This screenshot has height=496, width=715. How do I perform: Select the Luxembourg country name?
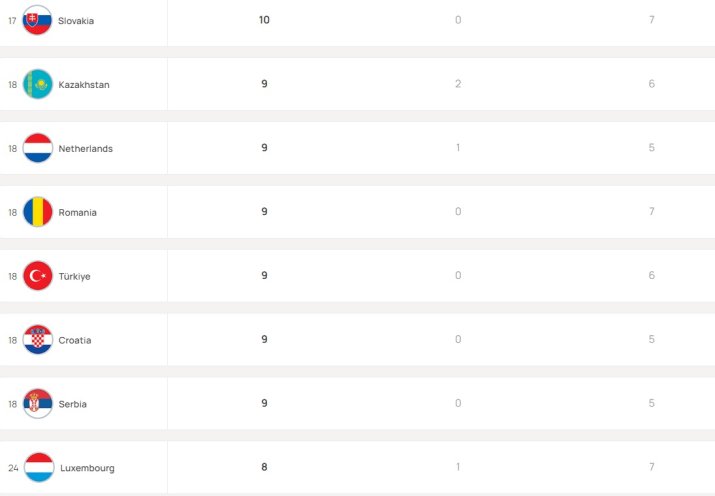(88, 468)
